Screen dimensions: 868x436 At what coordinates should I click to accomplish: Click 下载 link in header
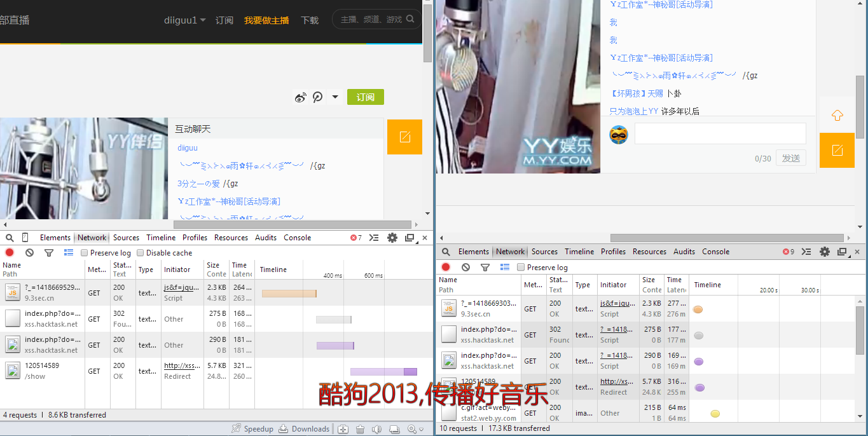click(x=310, y=20)
